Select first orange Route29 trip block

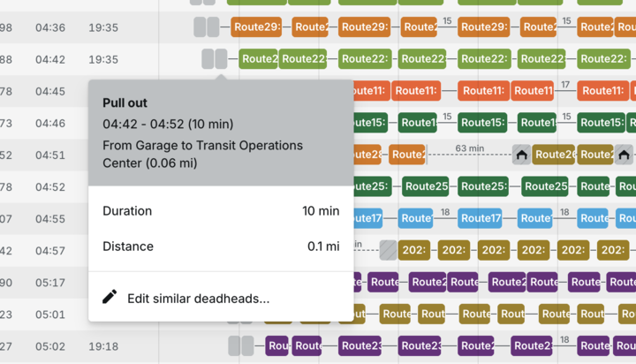(256, 27)
